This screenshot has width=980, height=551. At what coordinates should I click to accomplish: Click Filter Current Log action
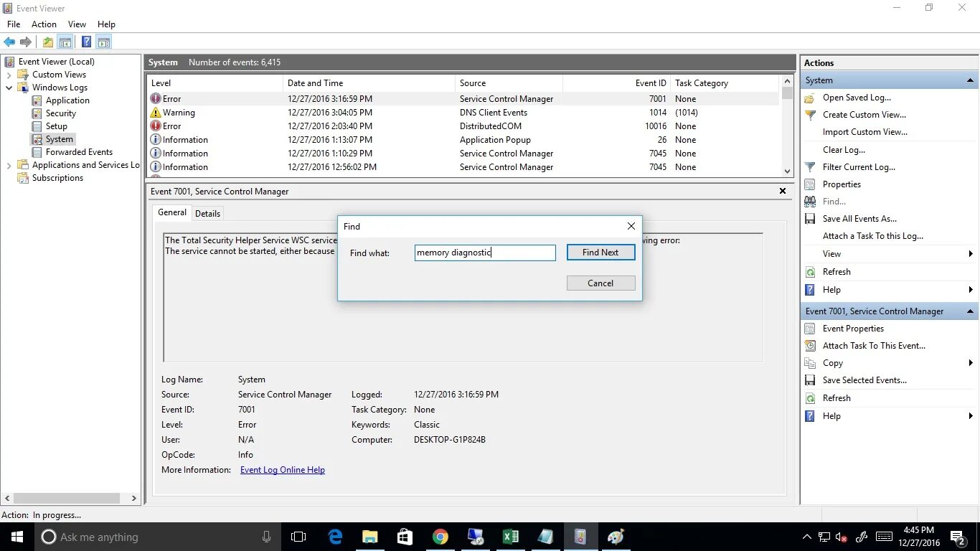click(859, 167)
